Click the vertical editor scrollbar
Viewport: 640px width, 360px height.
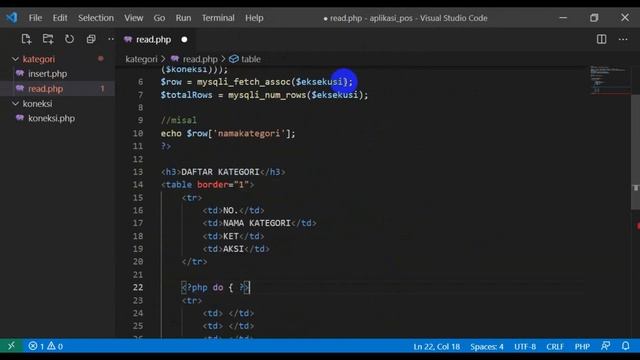coord(636,152)
